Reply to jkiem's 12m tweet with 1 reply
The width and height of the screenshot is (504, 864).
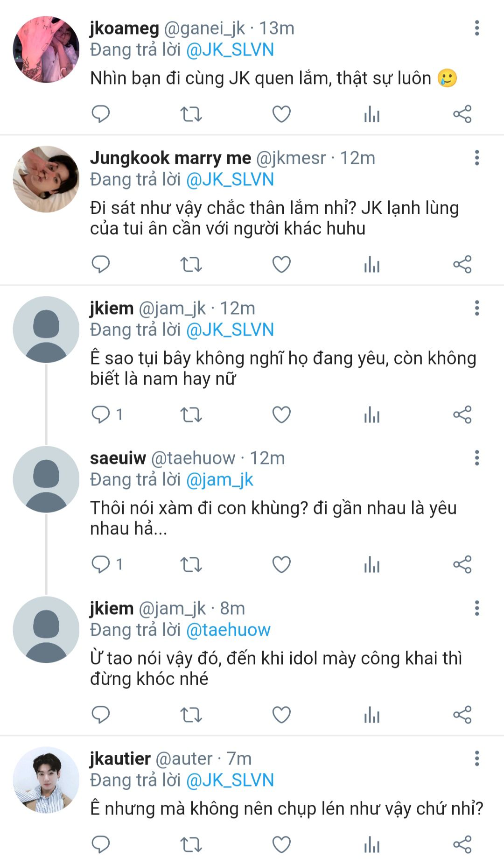(100, 414)
